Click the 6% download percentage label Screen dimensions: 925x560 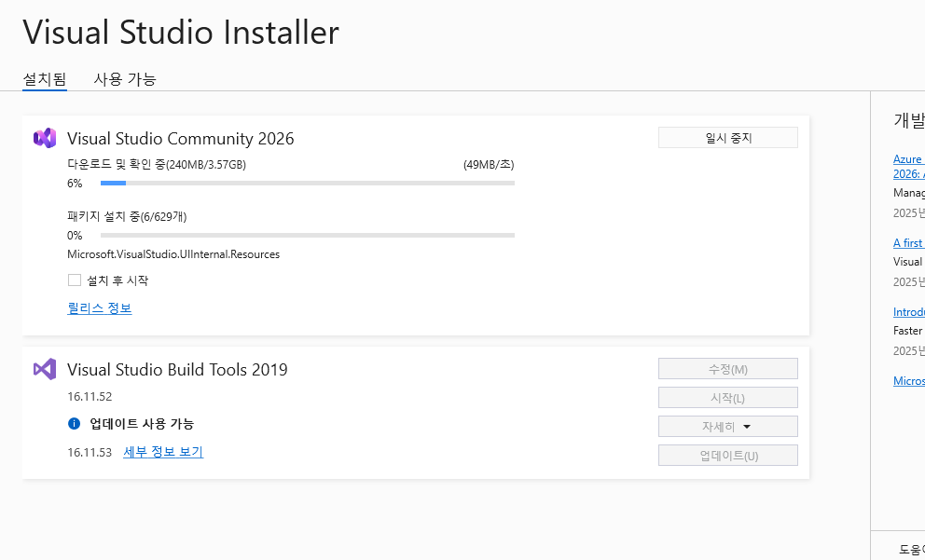click(75, 184)
